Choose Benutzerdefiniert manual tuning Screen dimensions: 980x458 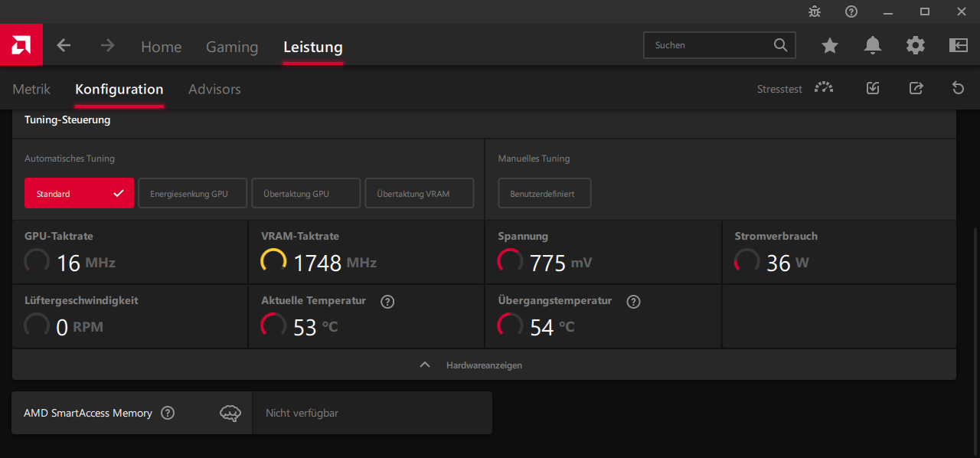(x=544, y=193)
